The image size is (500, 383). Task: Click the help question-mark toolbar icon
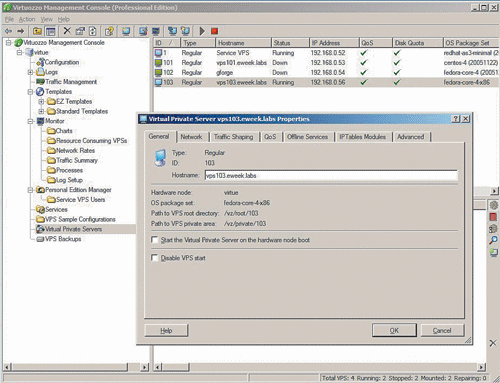pyautogui.click(x=109, y=31)
